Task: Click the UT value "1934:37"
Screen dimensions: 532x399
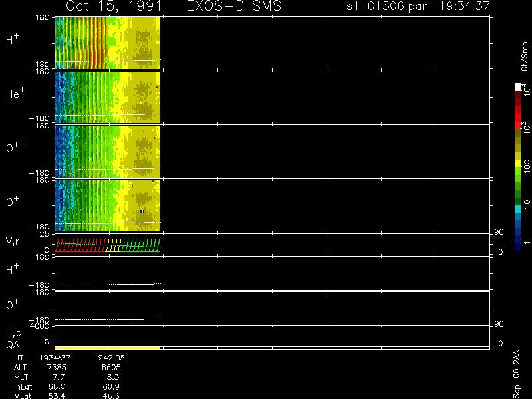Action: click(55, 358)
